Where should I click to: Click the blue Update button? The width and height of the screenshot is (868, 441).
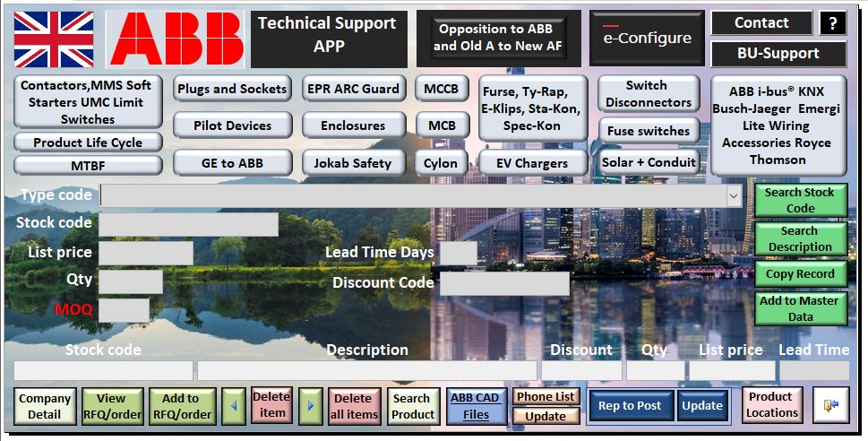(702, 405)
